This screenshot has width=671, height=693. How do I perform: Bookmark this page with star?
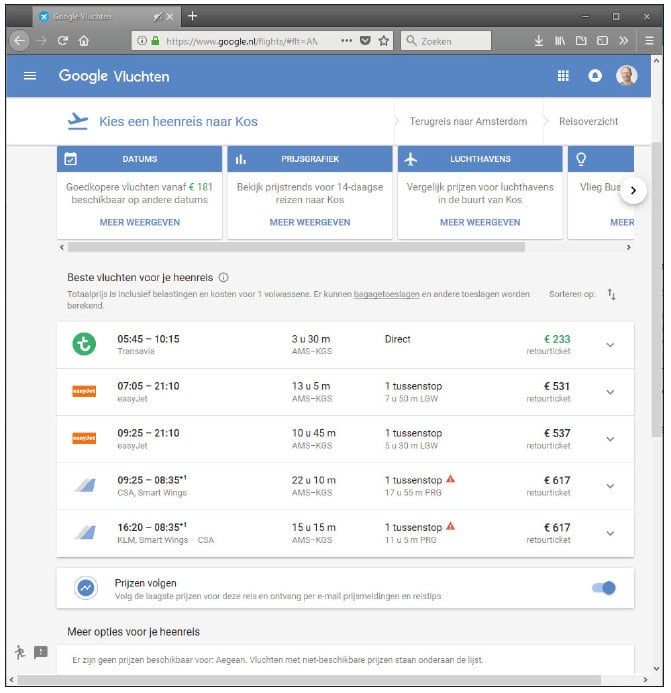click(x=384, y=41)
